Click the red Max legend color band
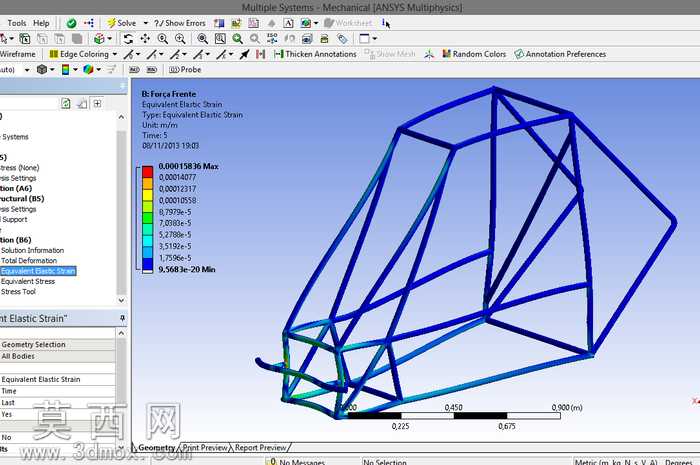Image resolution: width=700 pixels, height=465 pixels. tap(147, 172)
